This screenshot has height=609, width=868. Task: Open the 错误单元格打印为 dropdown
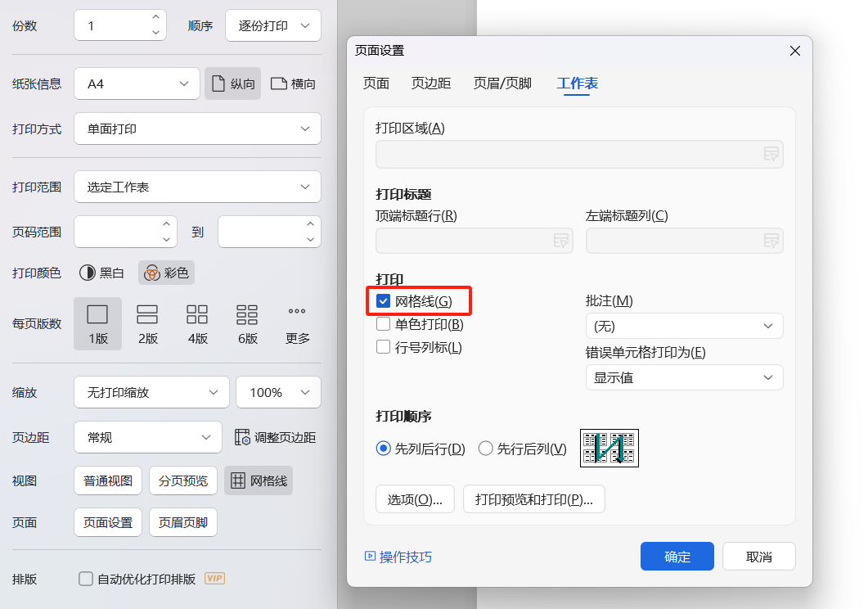pyautogui.click(x=684, y=377)
